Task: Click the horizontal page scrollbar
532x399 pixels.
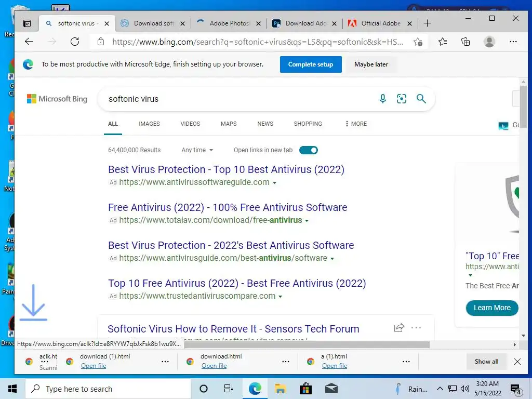Action: pos(307,345)
